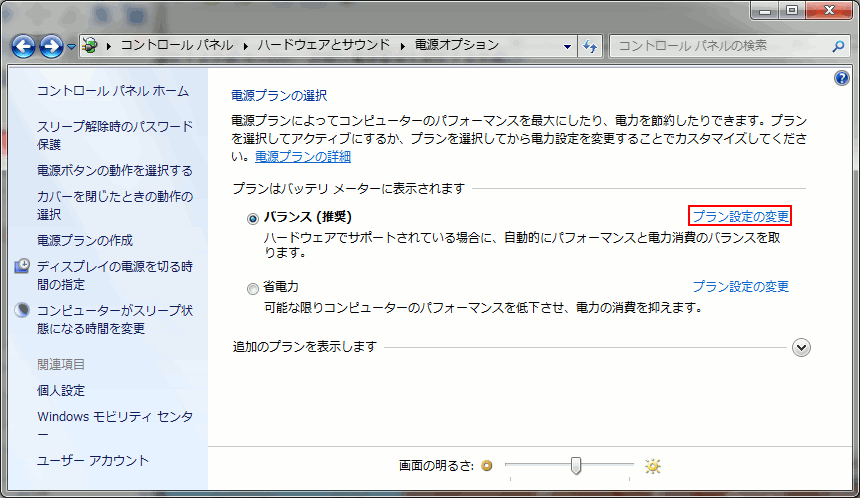Adjust the 画面の明るさ brightness slider

coord(576,466)
